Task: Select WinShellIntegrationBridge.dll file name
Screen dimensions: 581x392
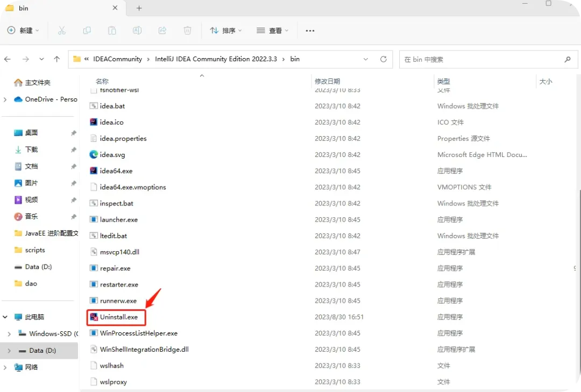Action: [144, 350]
